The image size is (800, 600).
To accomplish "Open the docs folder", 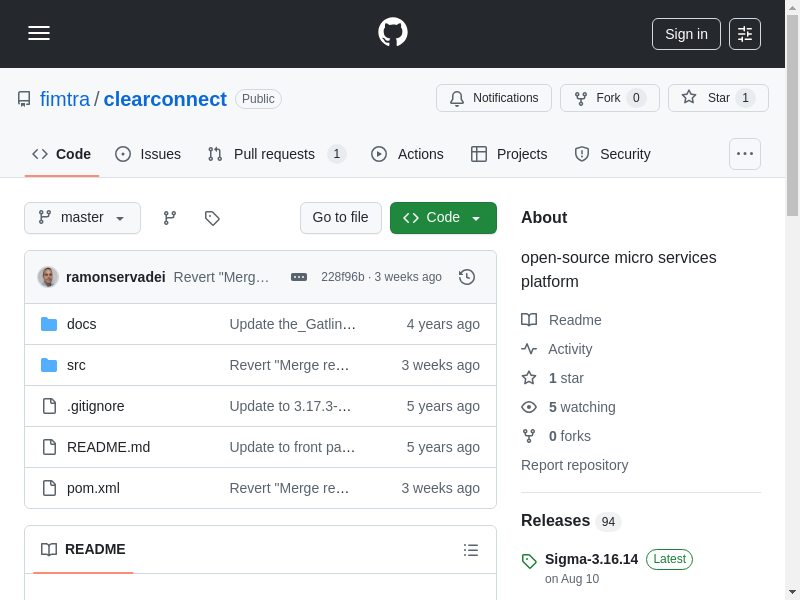I will coord(82,324).
